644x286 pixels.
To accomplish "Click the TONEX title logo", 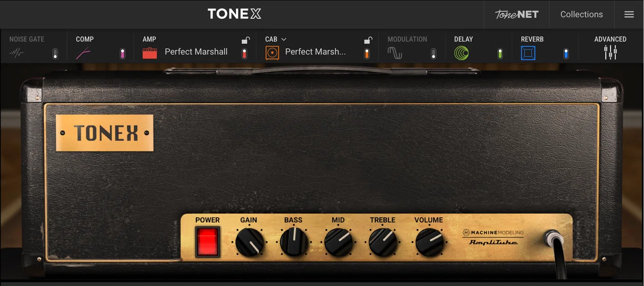I will (x=235, y=14).
